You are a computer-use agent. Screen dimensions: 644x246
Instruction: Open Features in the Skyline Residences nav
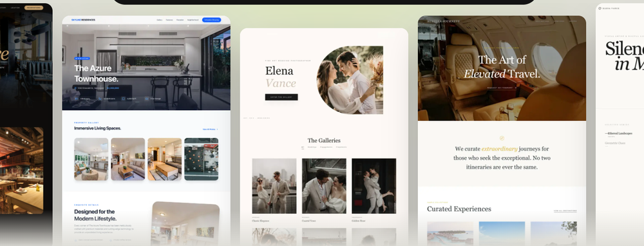(x=169, y=20)
